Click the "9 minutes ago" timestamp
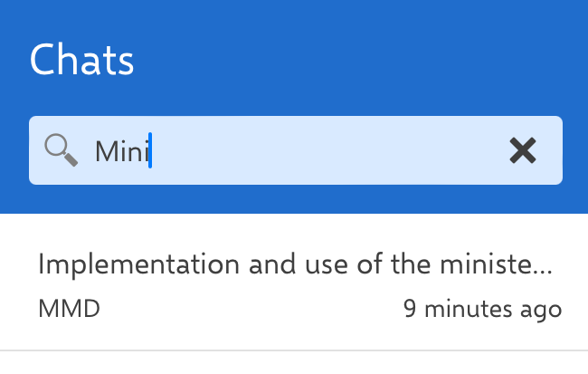The height and width of the screenshot is (374, 588). pyautogui.click(x=482, y=309)
